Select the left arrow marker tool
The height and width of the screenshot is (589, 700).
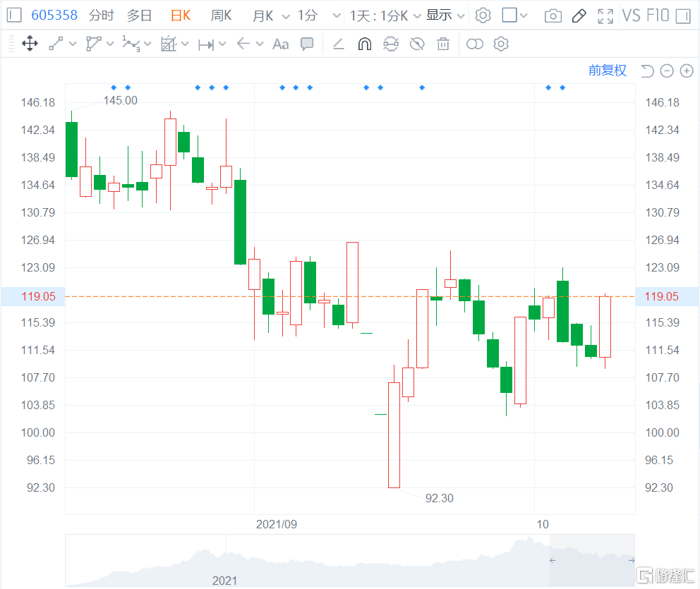[243, 44]
